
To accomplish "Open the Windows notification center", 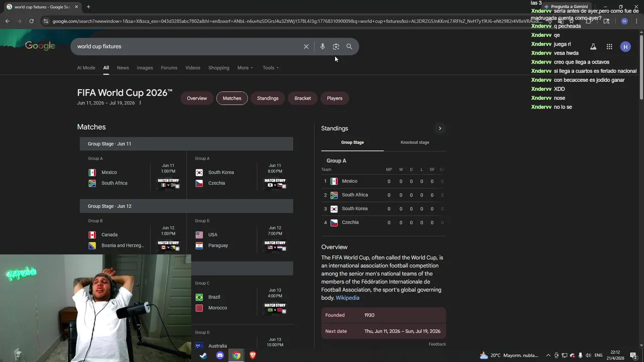I will pyautogui.click(x=633, y=355).
